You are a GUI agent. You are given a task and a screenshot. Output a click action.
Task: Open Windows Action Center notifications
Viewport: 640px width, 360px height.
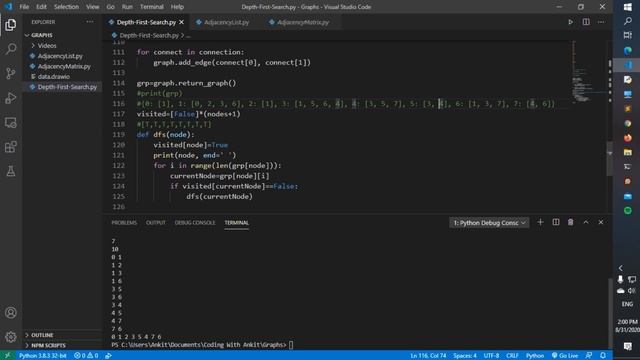pos(627,346)
